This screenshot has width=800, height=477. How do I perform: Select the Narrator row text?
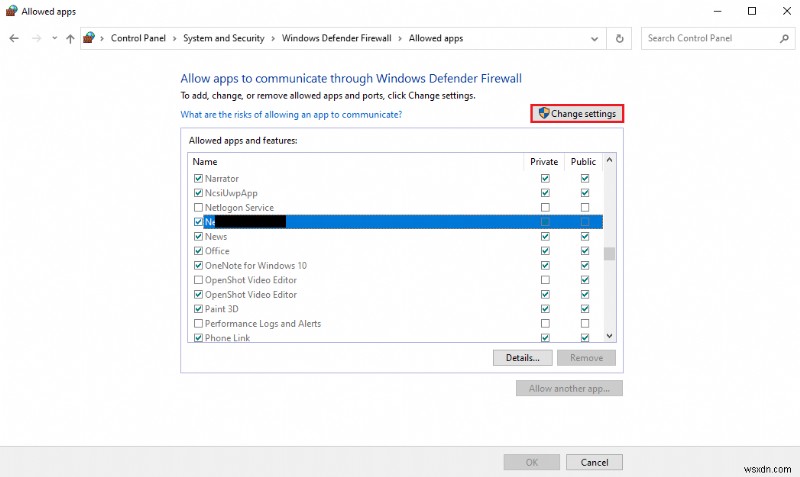pyautogui.click(x=221, y=179)
